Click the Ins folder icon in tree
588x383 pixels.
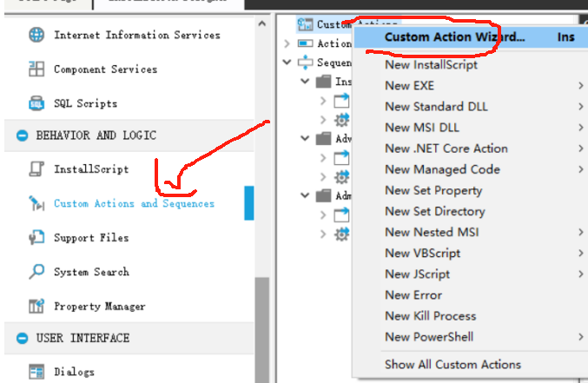coord(323,82)
